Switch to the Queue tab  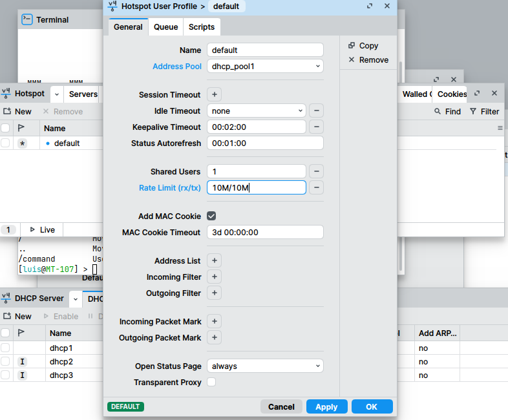(165, 27)
